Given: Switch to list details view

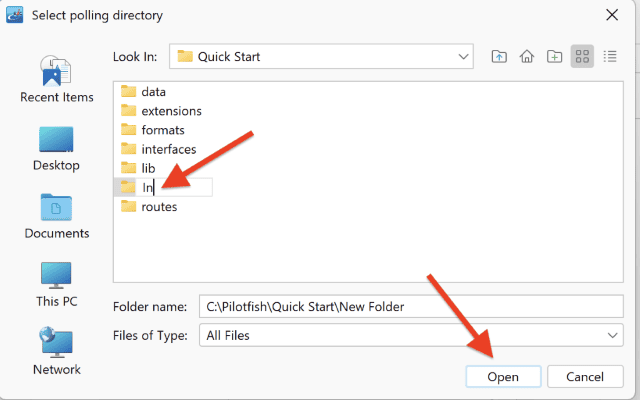Looking at the screenshot, I should [610, 56].
